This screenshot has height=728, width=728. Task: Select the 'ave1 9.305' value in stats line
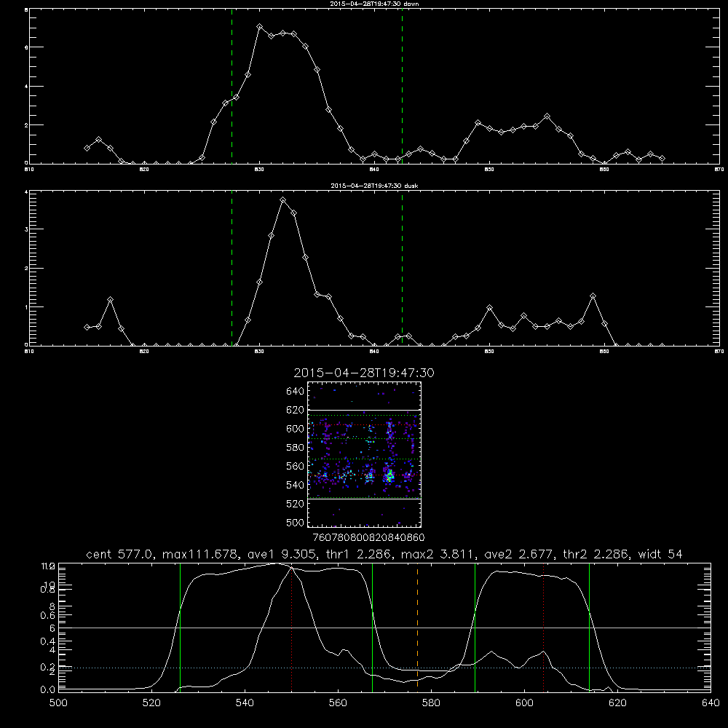click(x=282, y=554)
